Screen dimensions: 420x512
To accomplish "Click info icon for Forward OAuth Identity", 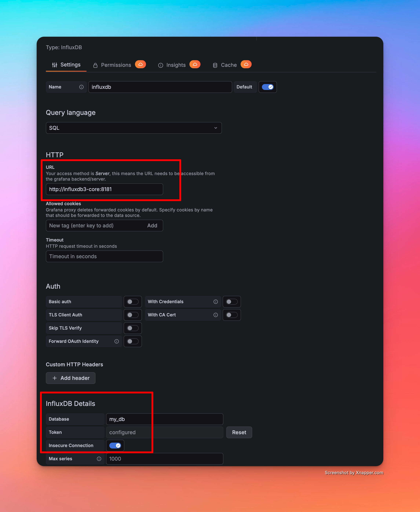I will coord(117,341).
